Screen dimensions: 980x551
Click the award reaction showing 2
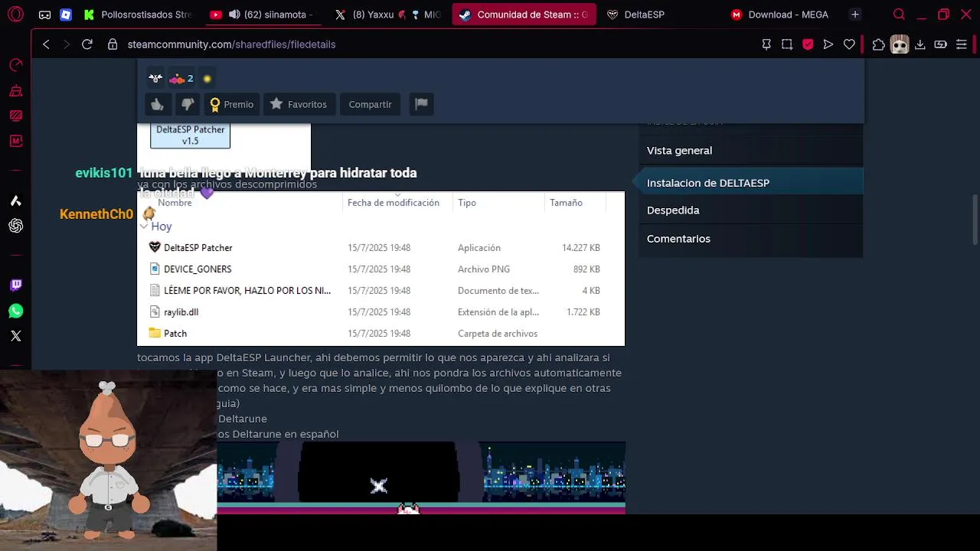181,78
